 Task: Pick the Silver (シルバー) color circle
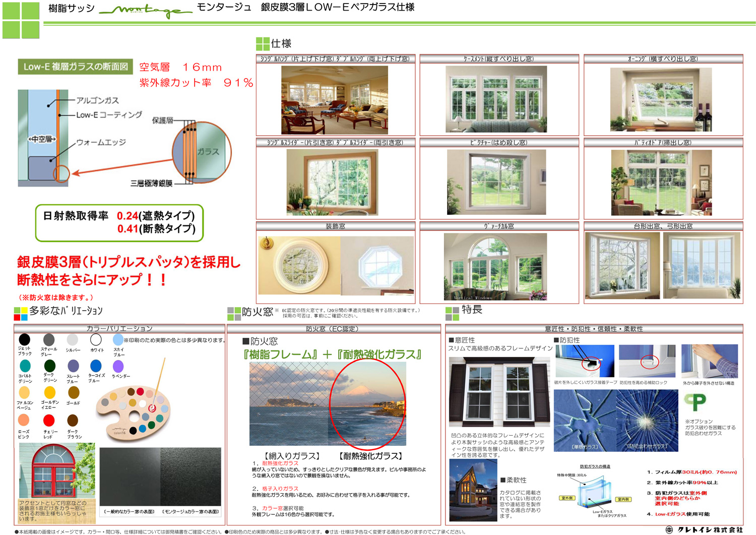click(x=73, y=340)
